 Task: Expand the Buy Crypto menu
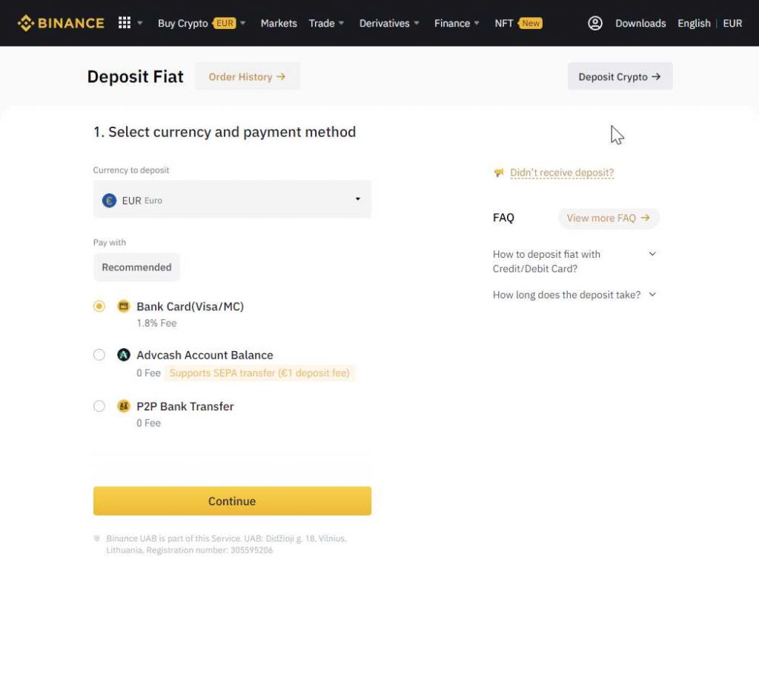click(x=202, y=23)
